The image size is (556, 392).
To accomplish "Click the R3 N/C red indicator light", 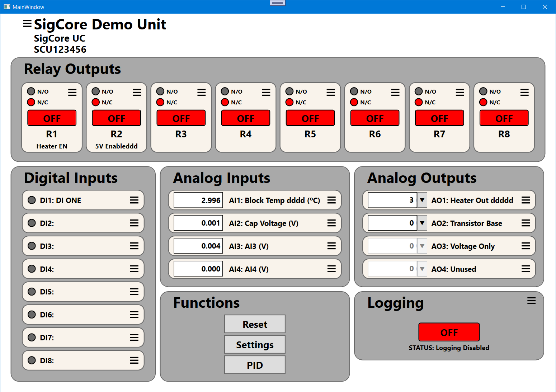I will (160, 102).
